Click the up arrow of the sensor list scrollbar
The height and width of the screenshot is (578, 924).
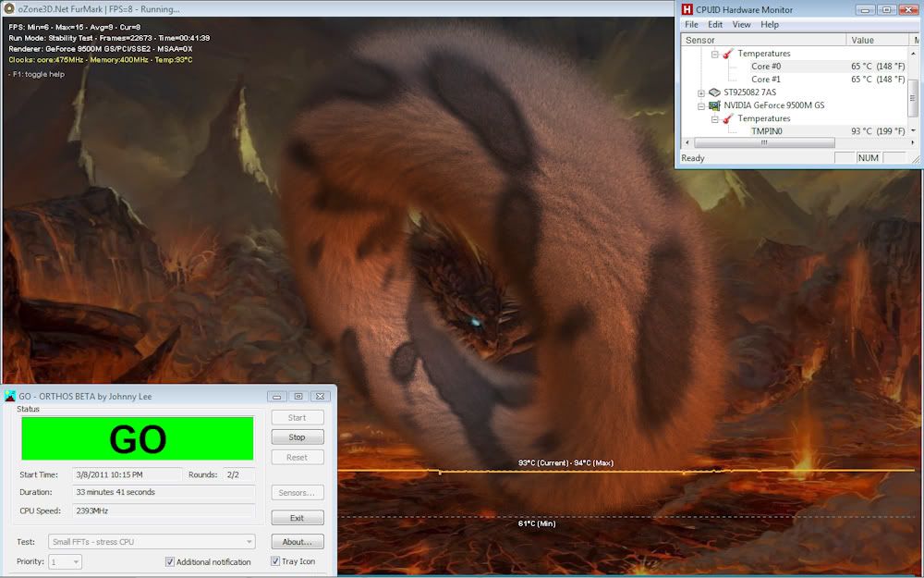tap(914, 53)
